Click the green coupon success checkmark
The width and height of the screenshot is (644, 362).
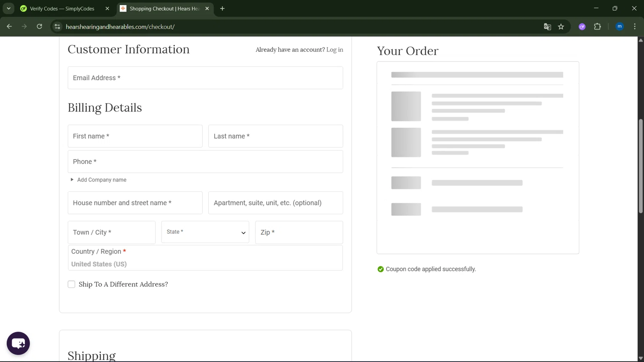coord(380,269)
